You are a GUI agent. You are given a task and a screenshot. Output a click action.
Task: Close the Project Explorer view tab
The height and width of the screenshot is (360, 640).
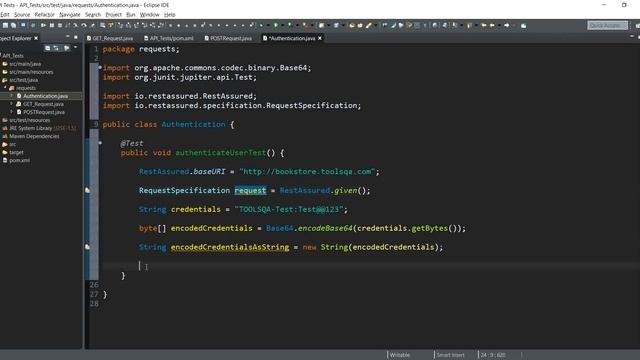click(x=36, y=38)
